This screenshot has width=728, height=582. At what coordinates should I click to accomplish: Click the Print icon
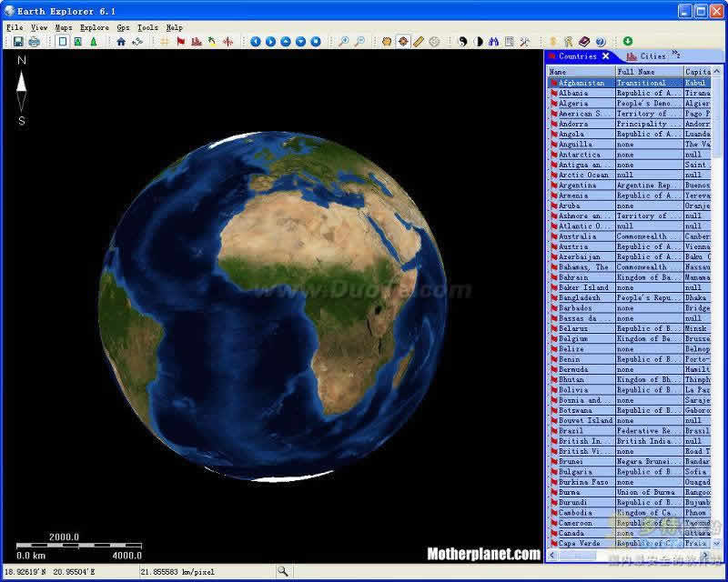[34, 42]
